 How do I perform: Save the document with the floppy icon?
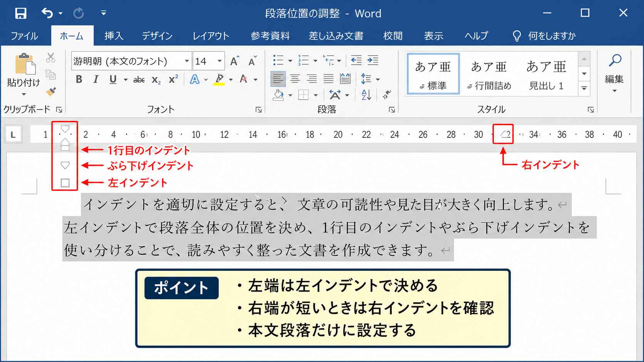click(x=20, y=13)
